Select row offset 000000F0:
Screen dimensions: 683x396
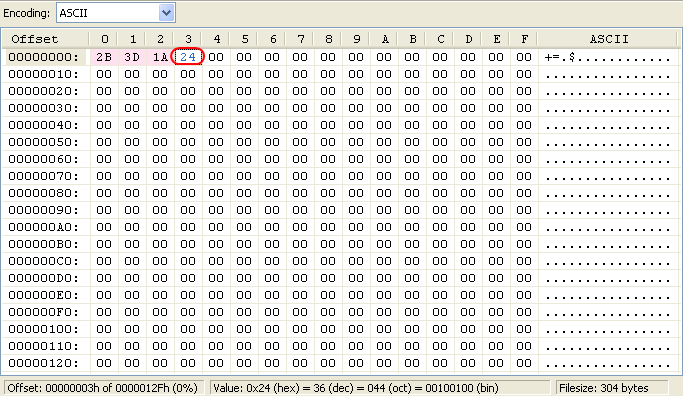click(x=44, y=312)
